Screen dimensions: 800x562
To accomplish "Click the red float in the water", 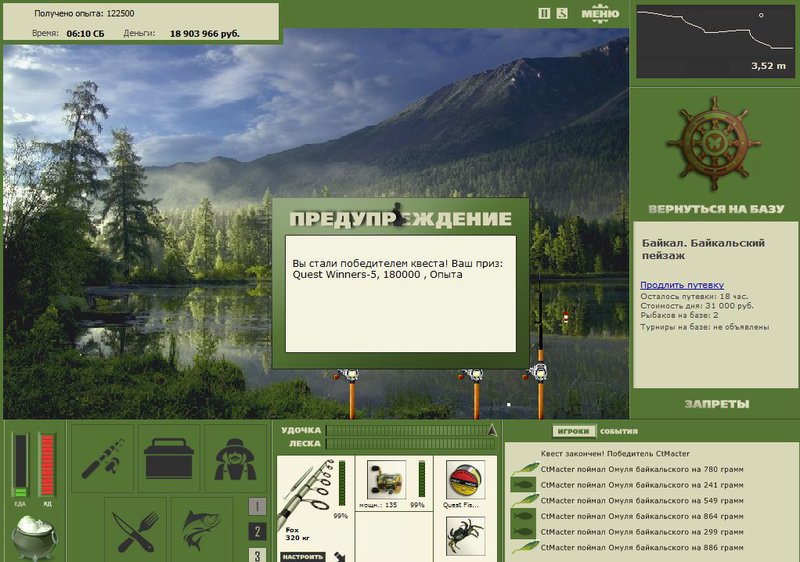I will 565,317.
